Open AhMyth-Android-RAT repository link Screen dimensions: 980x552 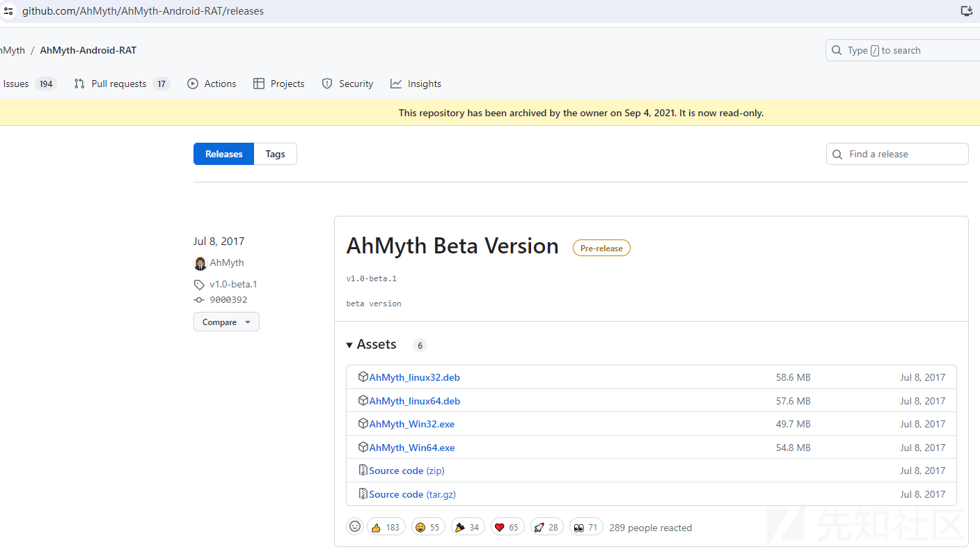88,50
